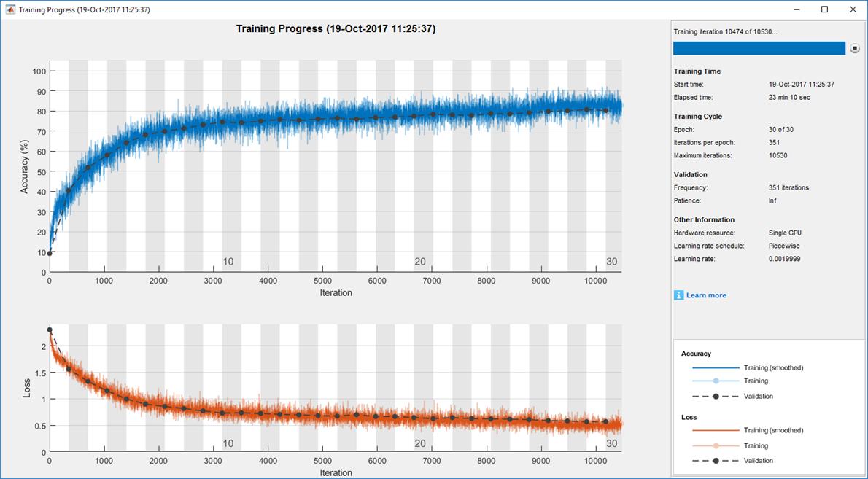Click the blue info icon beside Learn more
The width and height of the screenshot is (868, 479).
click(679, 295)
